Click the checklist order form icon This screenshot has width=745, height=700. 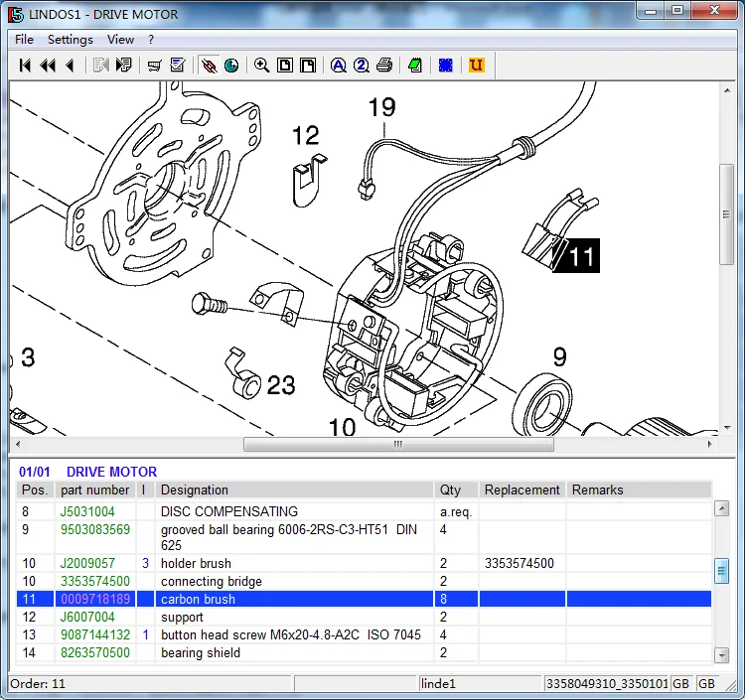tap(178, 66)
